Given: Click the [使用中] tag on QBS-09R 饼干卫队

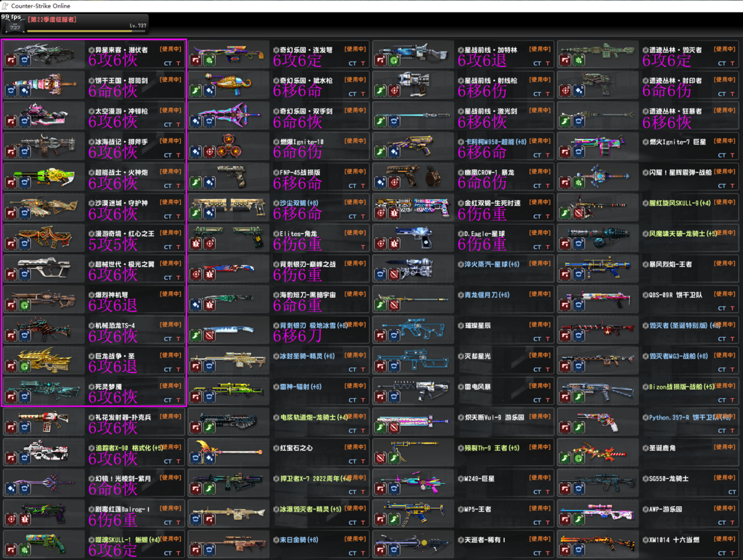Looking at the screenshot, I should (724, 294).
